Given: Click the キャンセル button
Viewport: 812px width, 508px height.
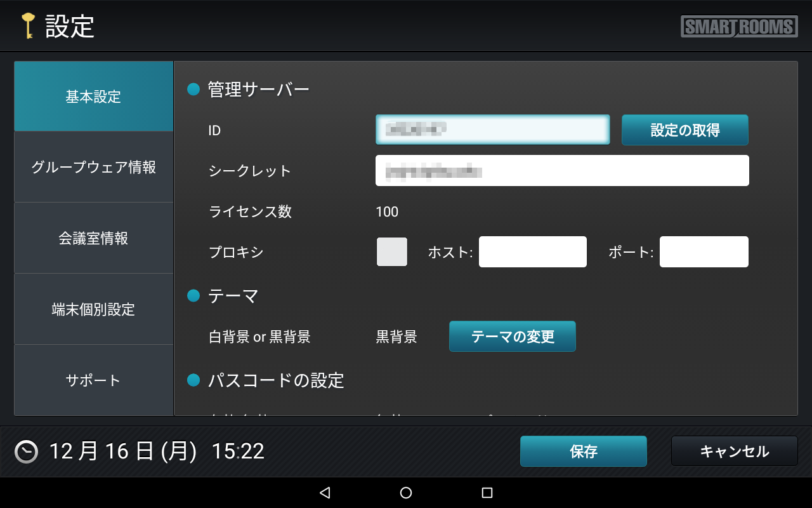Looking at the screenshot, I should (734, 451).
